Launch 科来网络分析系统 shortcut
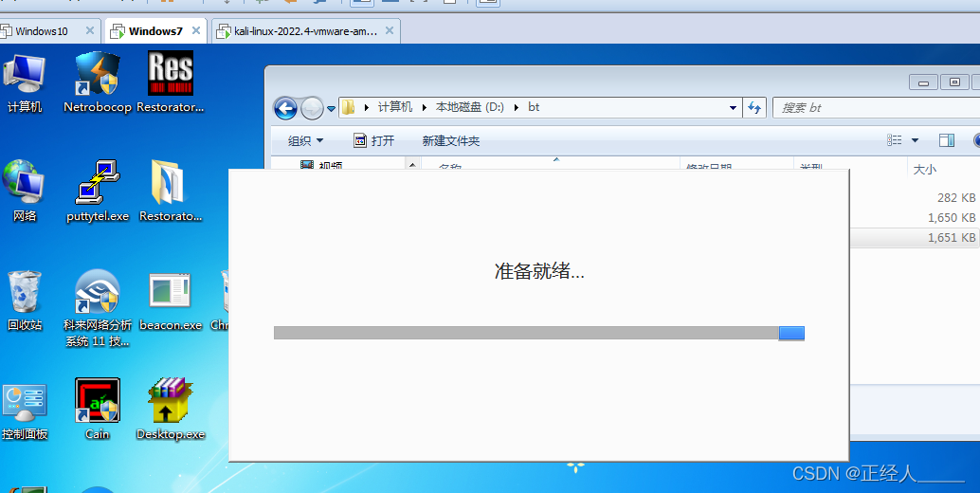This screenshot has height=493, width=980. (98, 307)
